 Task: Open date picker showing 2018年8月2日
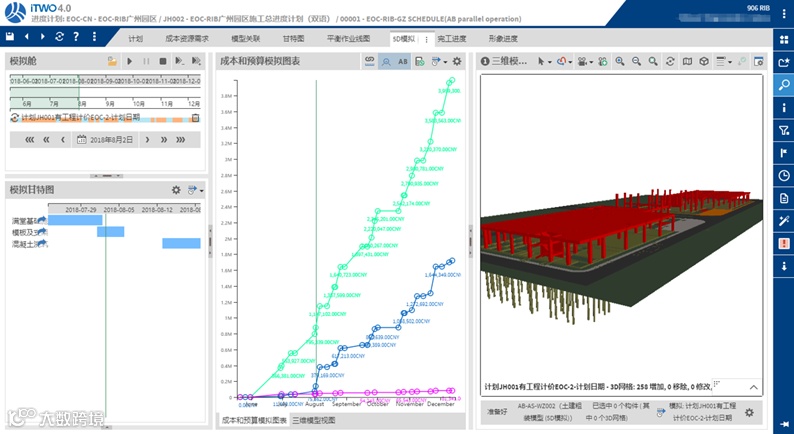(x=105, y=140)
